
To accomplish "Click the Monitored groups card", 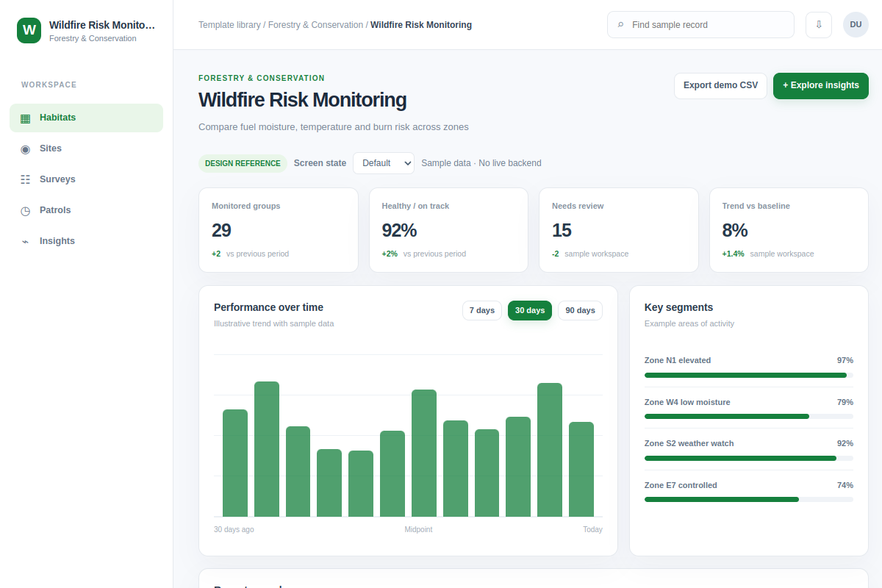I will coord(279,230).
